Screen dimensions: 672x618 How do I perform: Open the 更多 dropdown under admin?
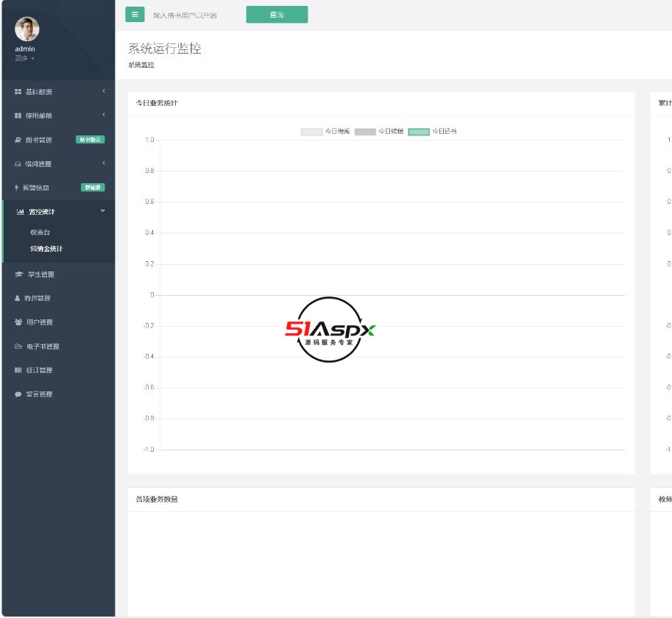point(24,58)
